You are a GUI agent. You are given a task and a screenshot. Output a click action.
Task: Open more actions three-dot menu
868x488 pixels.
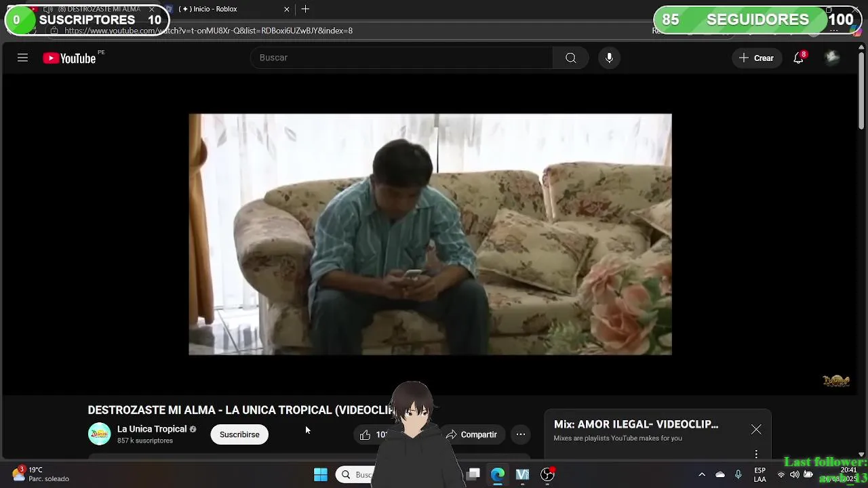point(521,434)
